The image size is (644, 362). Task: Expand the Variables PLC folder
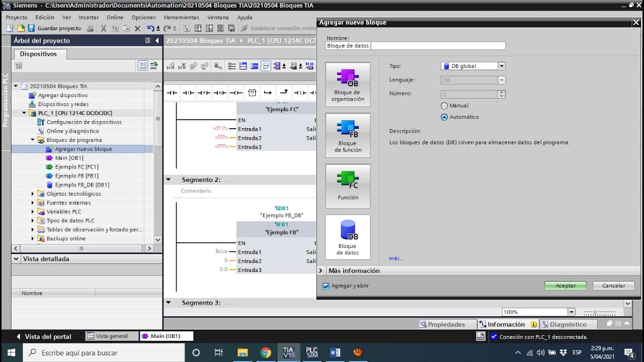(x=33, y=212)
